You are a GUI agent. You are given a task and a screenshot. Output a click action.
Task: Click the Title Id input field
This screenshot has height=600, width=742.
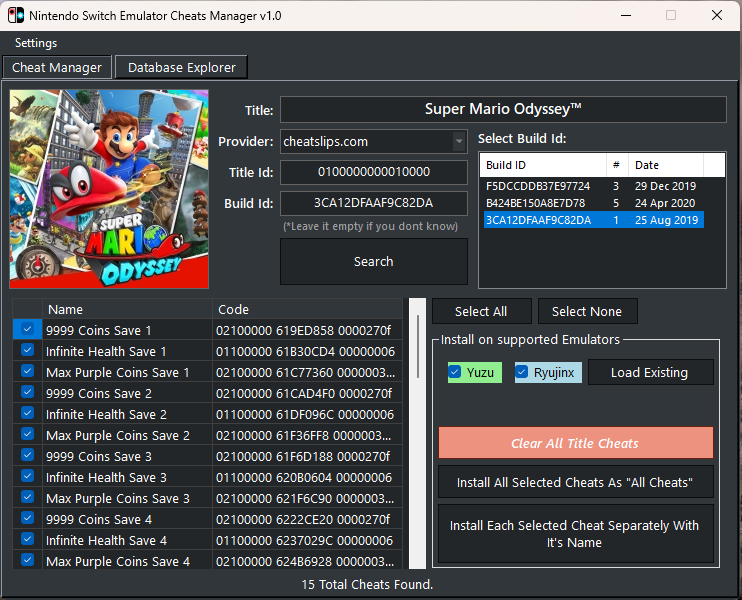373,172
